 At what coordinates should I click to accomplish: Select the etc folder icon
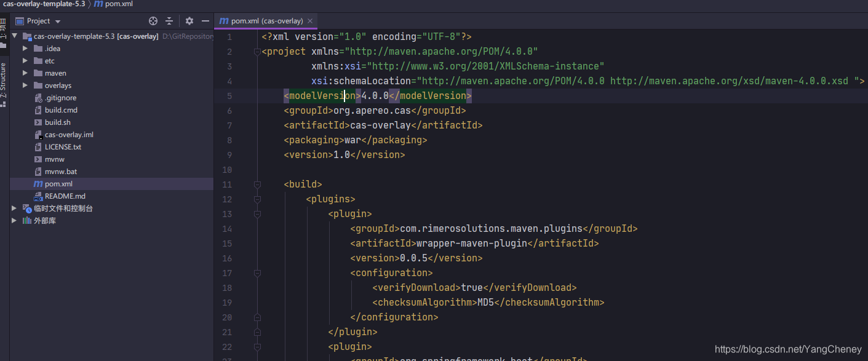38,61
